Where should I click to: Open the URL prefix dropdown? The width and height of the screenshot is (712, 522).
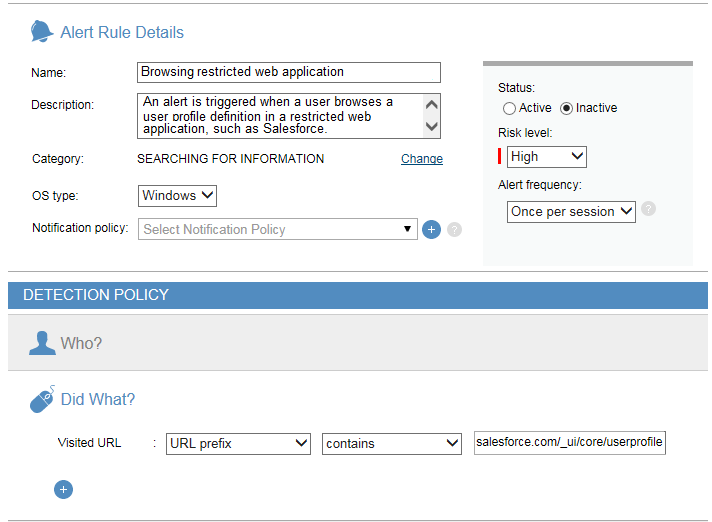(x=238, y=443)
